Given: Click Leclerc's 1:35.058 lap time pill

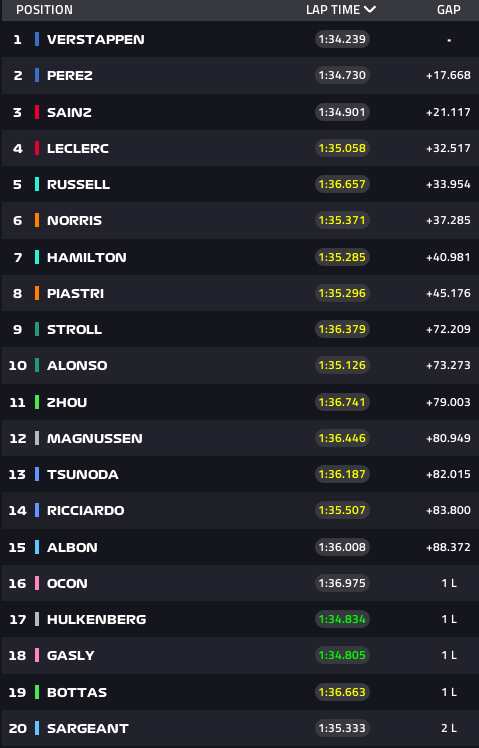Looking at the screenshot, I should [342, 148].
